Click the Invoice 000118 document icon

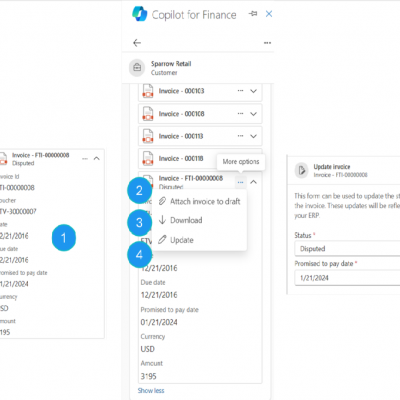tap(148, 158)
